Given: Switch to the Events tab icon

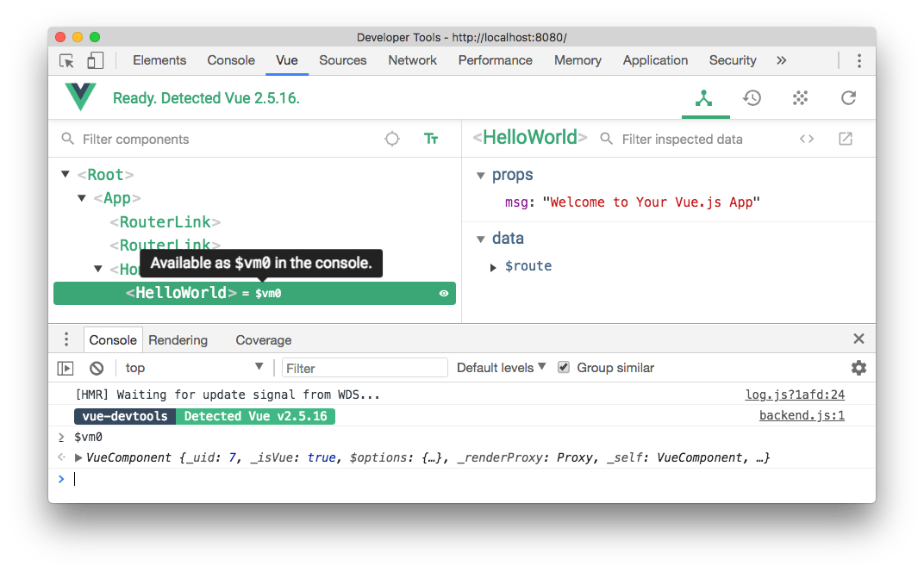Looking at the screenshot, I should point(800,97).
